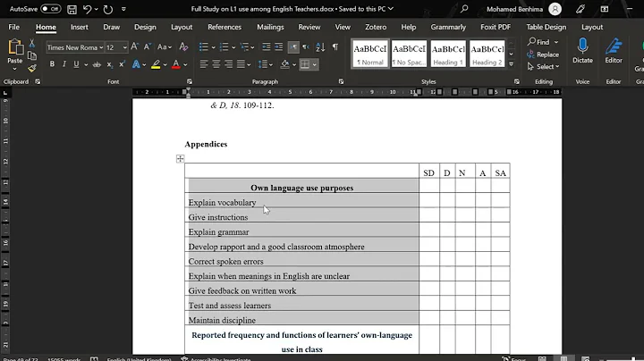Toggle left-to-right text direction

pyautogui.click(x=293, y=47)
